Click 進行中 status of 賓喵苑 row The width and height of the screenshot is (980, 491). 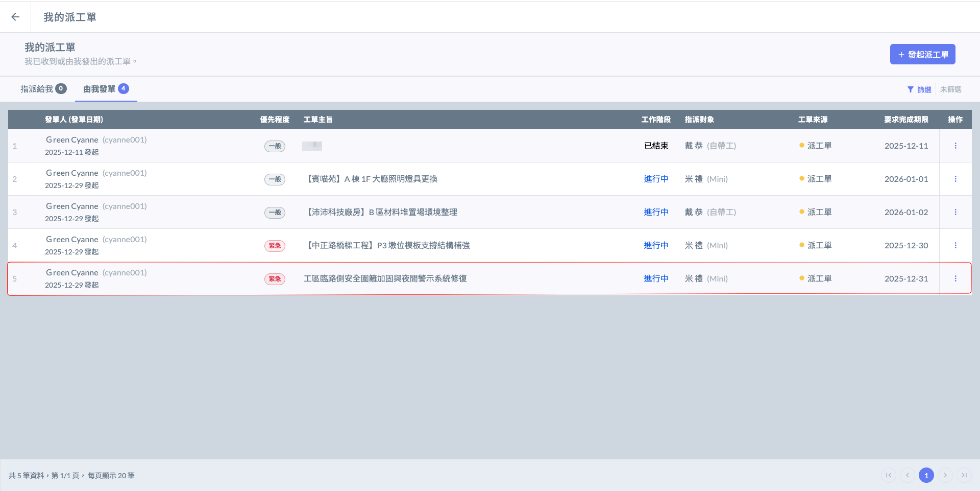[x=656, y=179]
